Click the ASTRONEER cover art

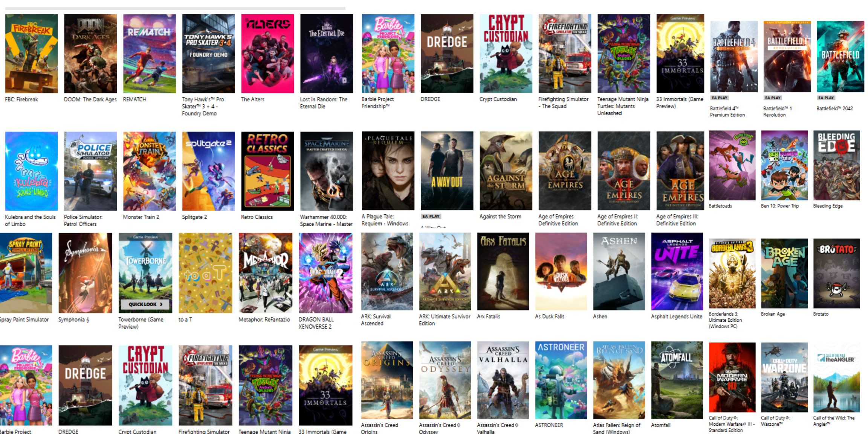click(561, 380)
